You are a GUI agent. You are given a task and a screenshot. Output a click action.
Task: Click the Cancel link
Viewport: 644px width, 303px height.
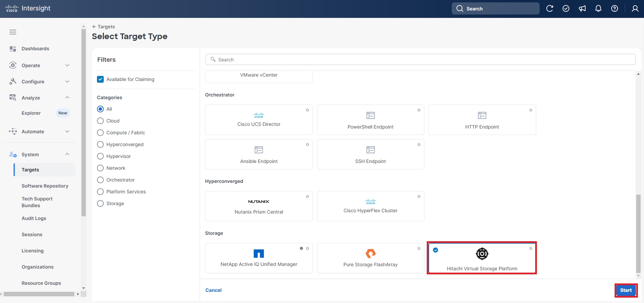pos(214,290)
